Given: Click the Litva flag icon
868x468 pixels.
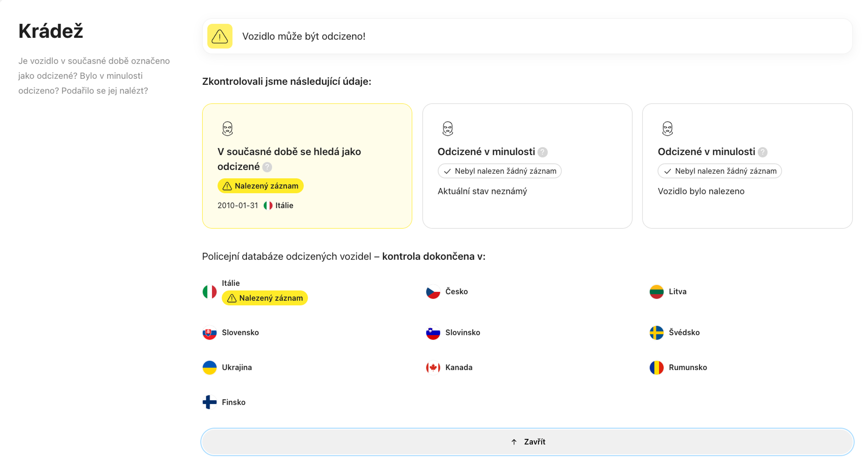Looking at the screenshot, I should 656,292.
